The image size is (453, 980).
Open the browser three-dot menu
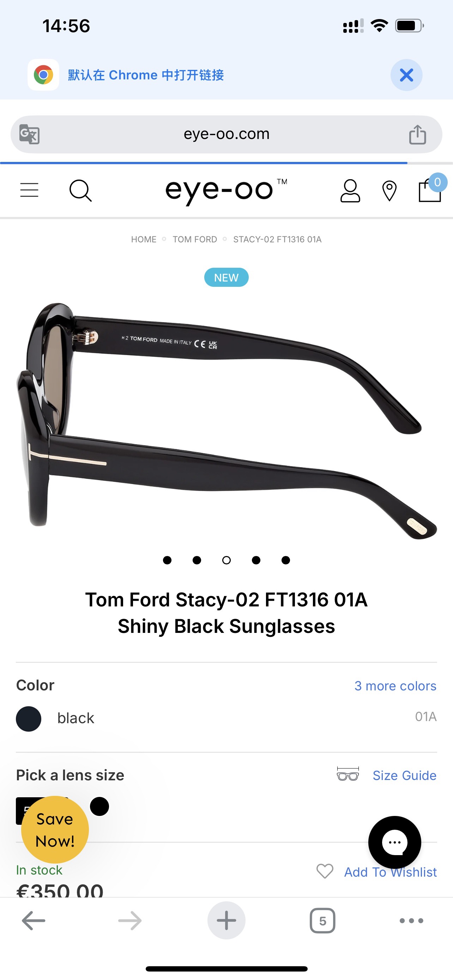pos(411,921)
